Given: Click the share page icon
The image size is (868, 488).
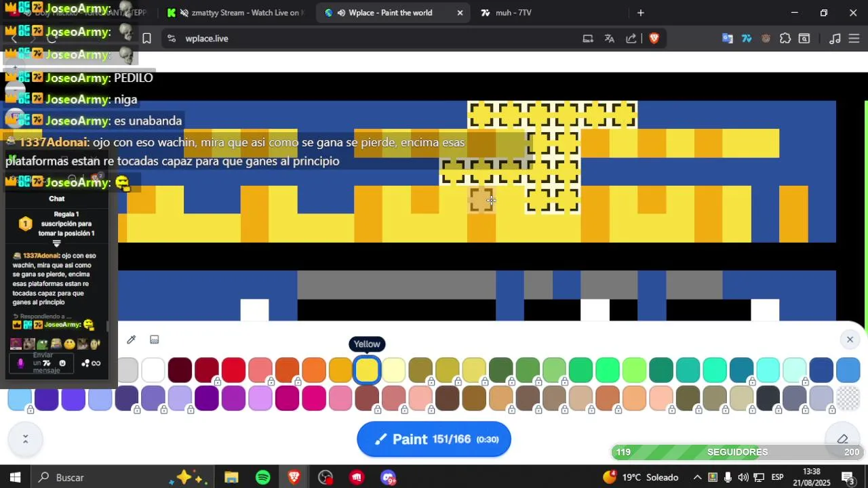Looking at the screenshot, I should [631, 39].
